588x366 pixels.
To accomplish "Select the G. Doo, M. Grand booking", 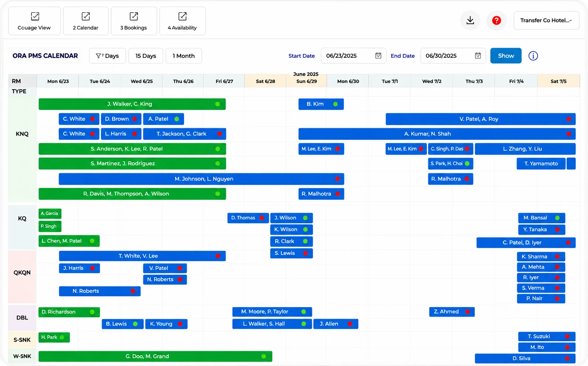I will (x=155, y=356).
